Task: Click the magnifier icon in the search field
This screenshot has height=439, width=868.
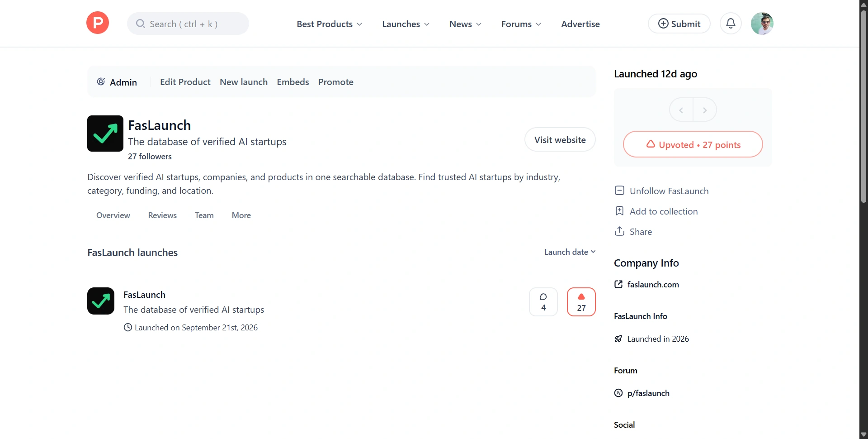Action: coord(141,24)
